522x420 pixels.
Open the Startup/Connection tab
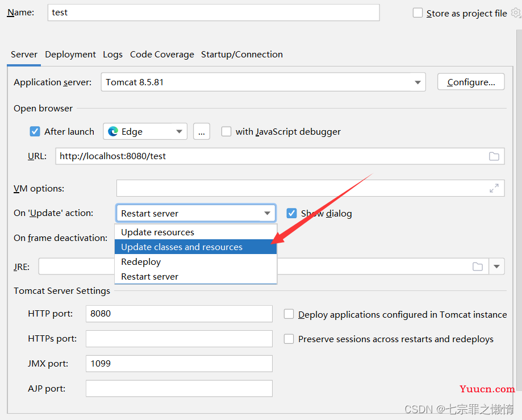[242, 55]
